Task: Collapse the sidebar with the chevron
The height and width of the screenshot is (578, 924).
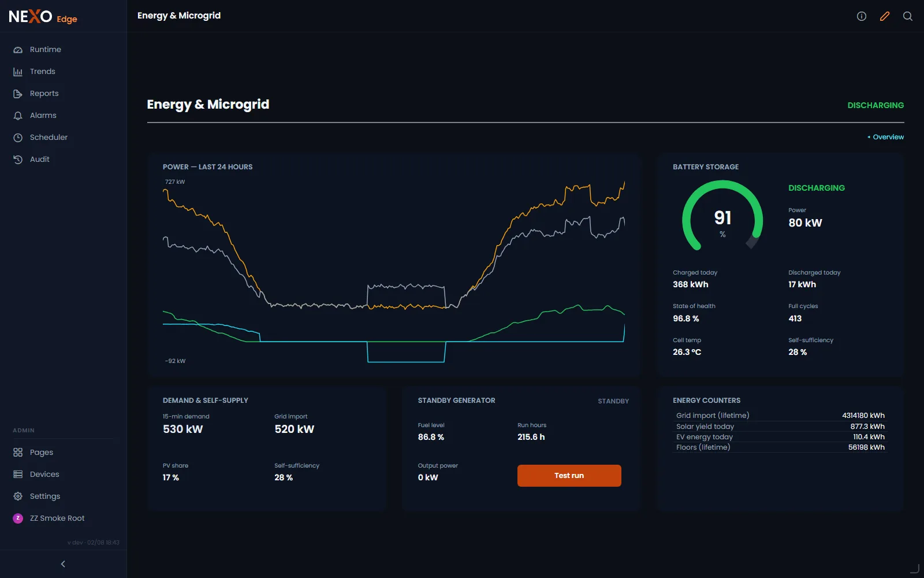Action: point(63,564)
